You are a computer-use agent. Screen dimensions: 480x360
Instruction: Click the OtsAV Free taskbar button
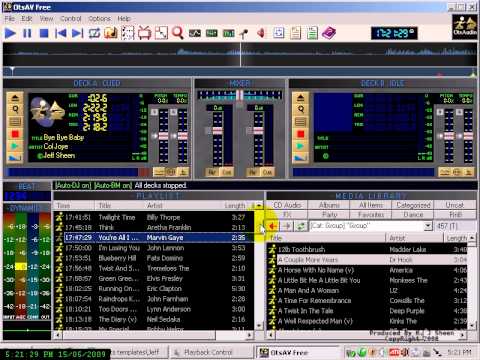point(299,352)
